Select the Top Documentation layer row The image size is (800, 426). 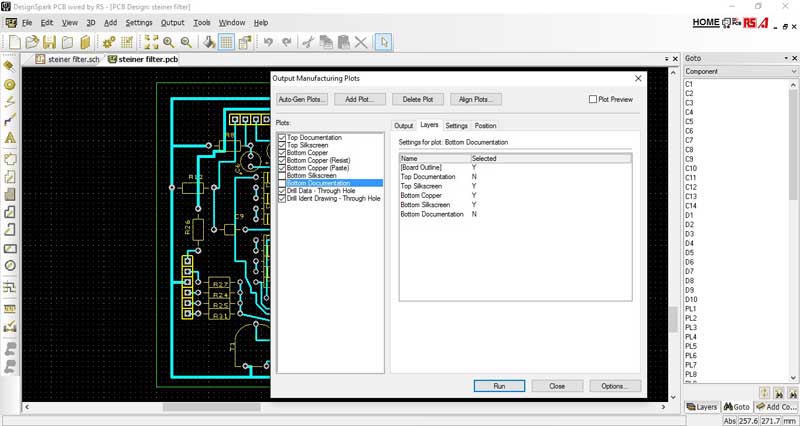pos(515,177)
